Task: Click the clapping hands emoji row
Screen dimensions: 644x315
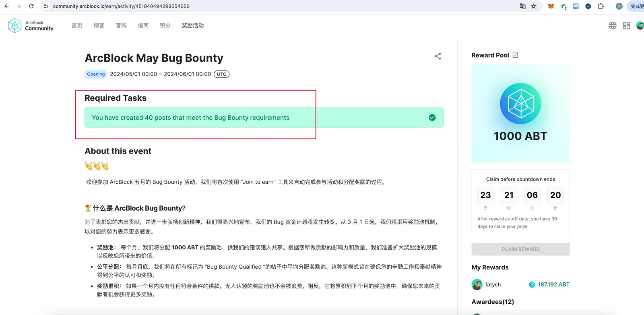Action: (97, 166)
